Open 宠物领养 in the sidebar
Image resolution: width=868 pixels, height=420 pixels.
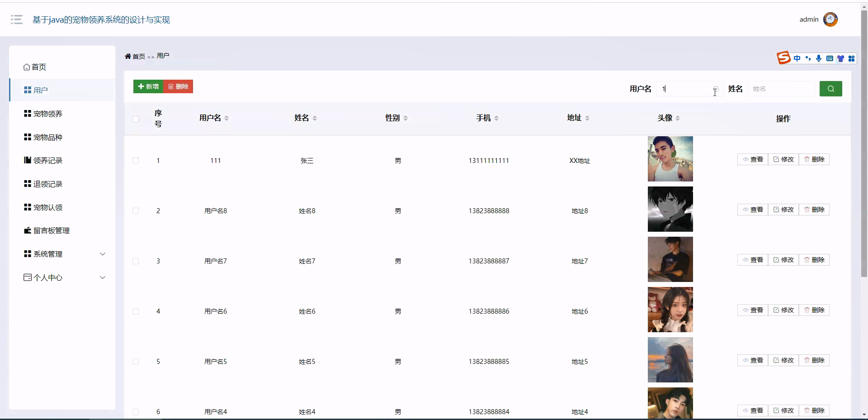pos(62,114)
